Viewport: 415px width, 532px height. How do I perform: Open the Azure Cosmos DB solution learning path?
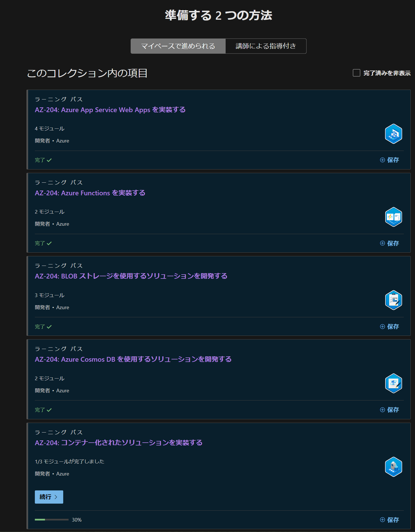pos(133,359)
